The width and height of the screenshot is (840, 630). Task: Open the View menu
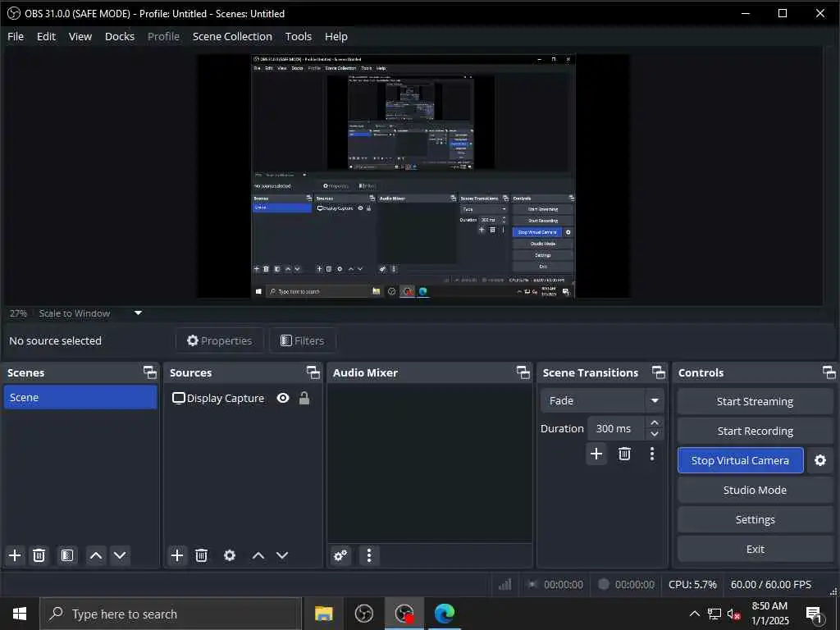click(x=80, y=36)
